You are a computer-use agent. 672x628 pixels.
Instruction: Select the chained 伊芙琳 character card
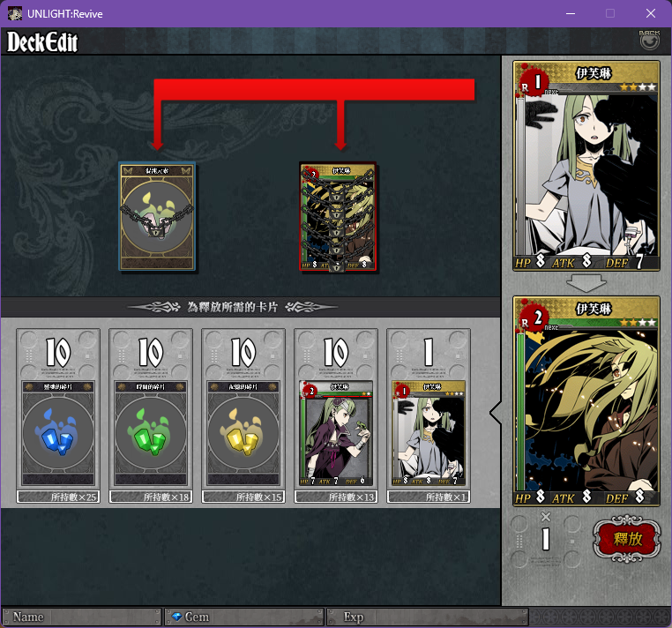pyautogui.click(x=338, y=216)
